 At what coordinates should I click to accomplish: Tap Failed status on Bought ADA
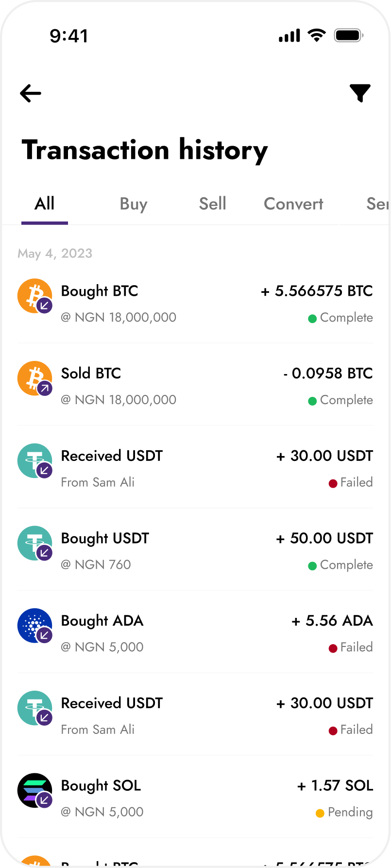(351, 647)
